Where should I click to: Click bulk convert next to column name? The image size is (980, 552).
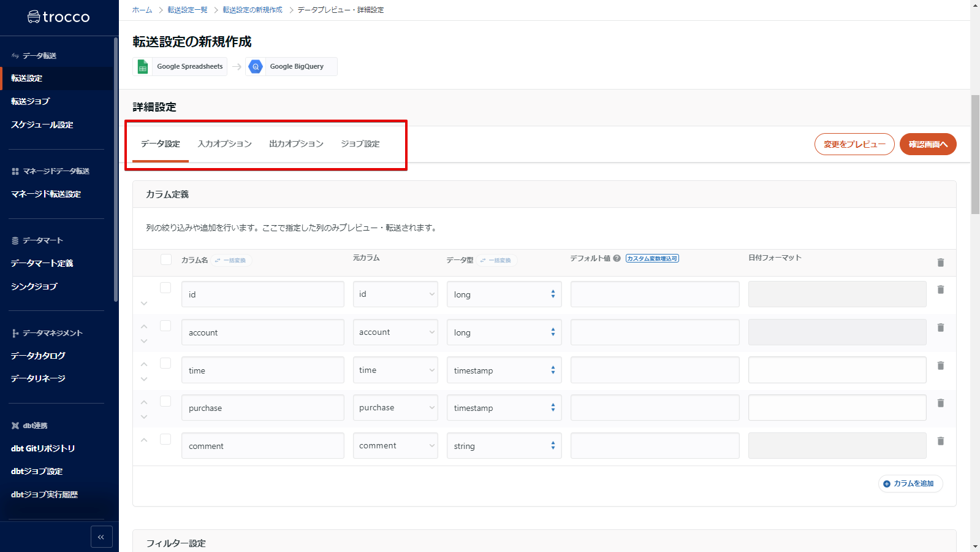(x=230, y=261)
